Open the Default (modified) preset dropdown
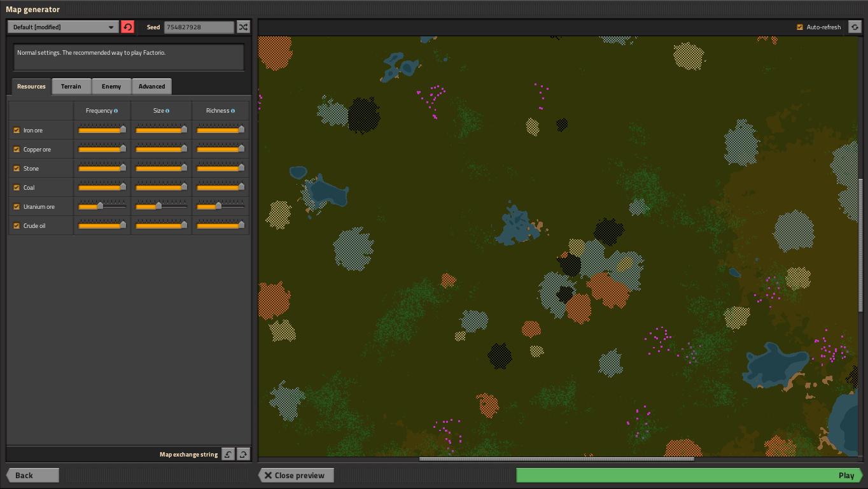Image resolution: width=868 pixels, height=489 pixels. [63, 27]
